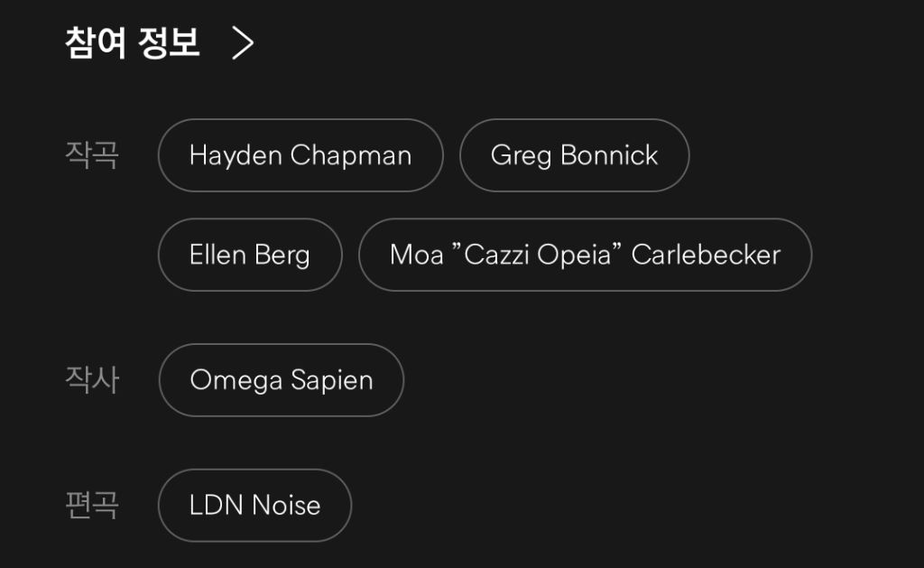Click the right arrow beside 참여 정보
The width and height of the screenshot is (924, 568).
click(242, 42)
